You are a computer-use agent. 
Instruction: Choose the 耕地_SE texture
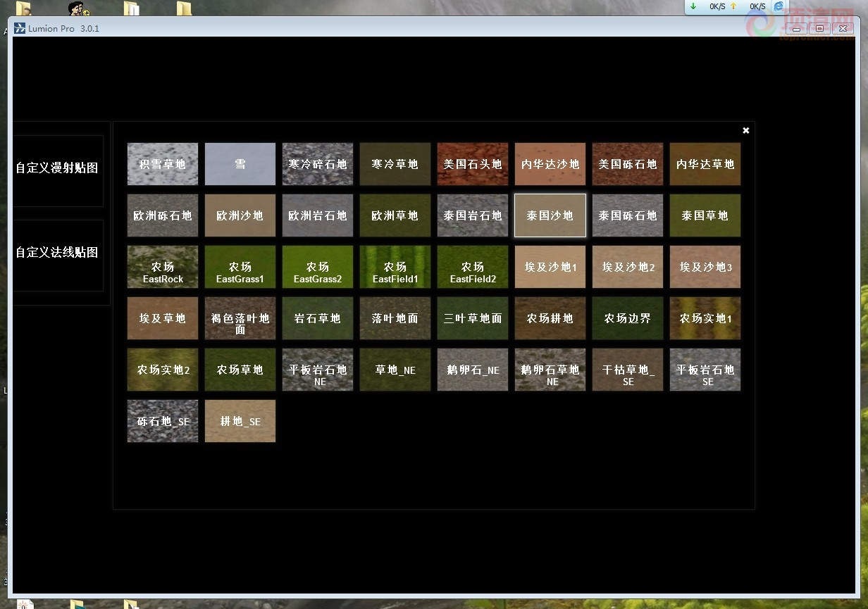pos(240,421)
